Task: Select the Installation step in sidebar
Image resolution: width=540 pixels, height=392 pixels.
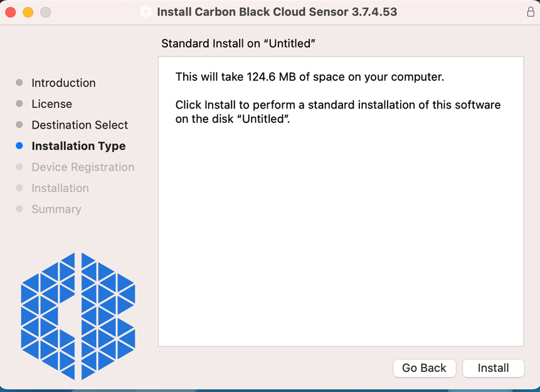Action: (x=60, y=188)
